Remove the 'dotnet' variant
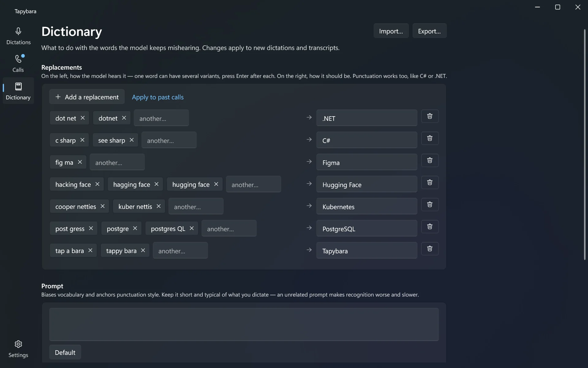Viewport: 588px width, 368px height. click(124, 118)
